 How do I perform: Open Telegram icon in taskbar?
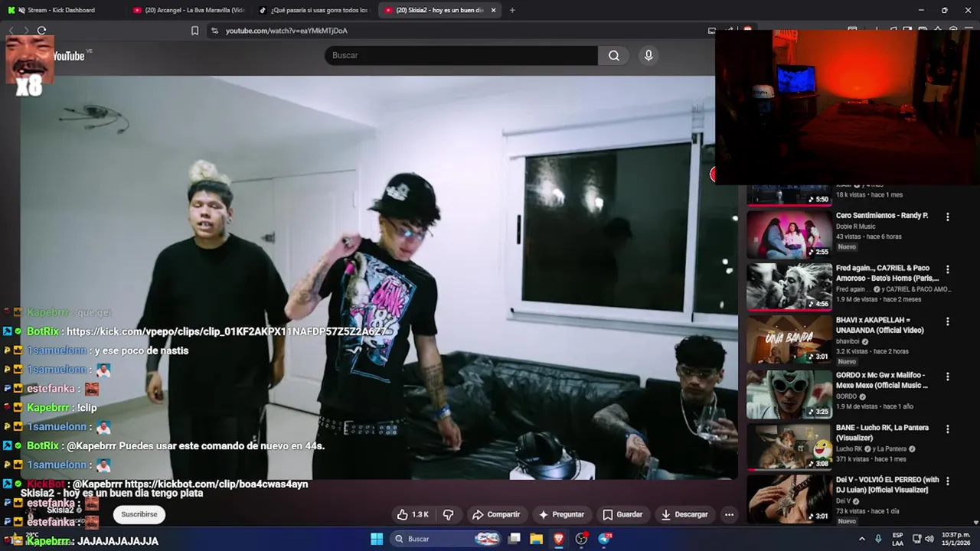[x=605, y=539]
